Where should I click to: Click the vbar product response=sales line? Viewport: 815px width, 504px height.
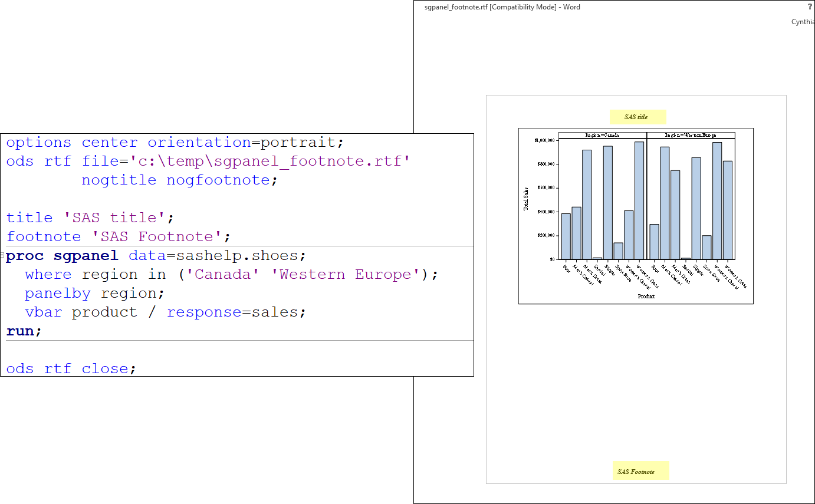pos(165,312)
